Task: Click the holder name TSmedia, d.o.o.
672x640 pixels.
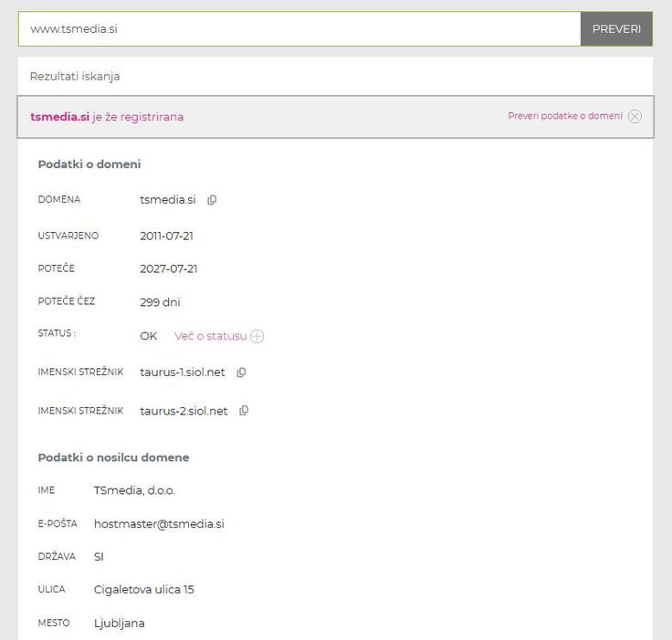Action: (x=134, y=490)
